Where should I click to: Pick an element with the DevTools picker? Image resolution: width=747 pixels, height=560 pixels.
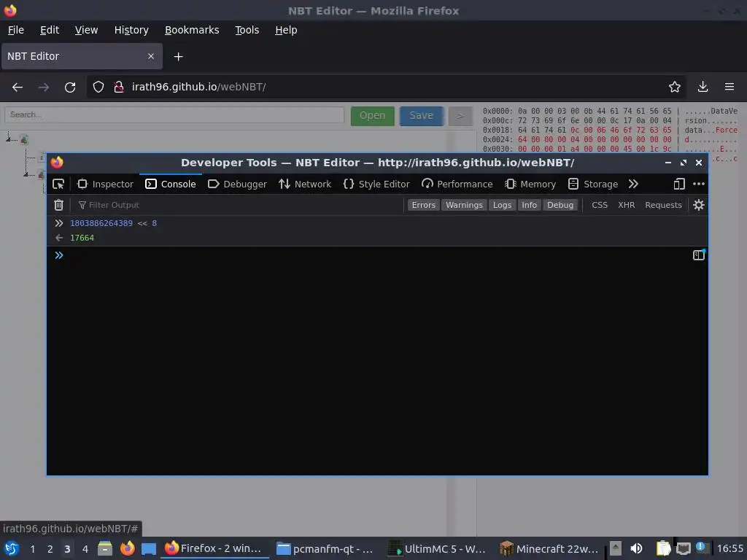pyautogui.click(x=58, y=184)
